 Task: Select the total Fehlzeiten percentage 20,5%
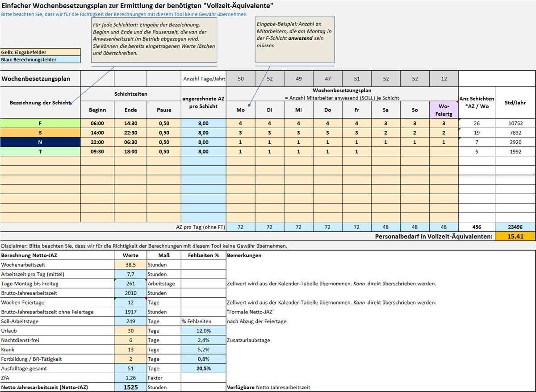(x=203, y=368)
